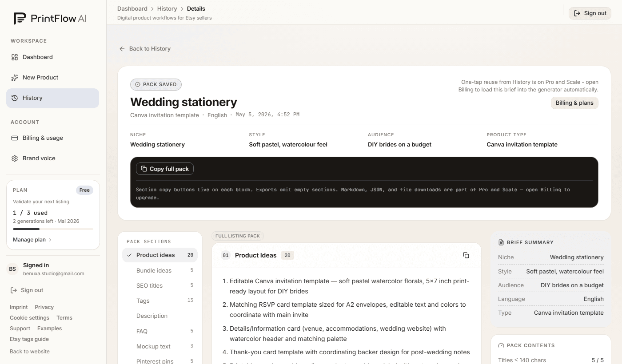Open the Imprint link

(x=19, y=307)
